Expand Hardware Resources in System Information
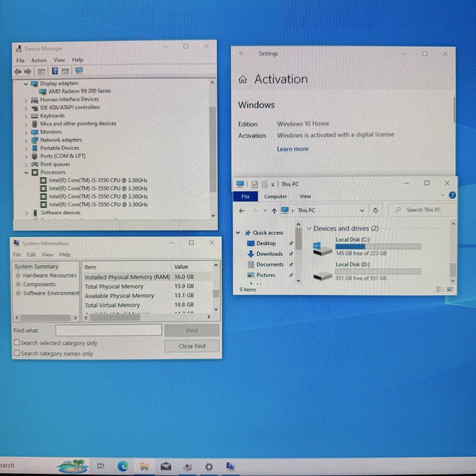 click(18, 275)
